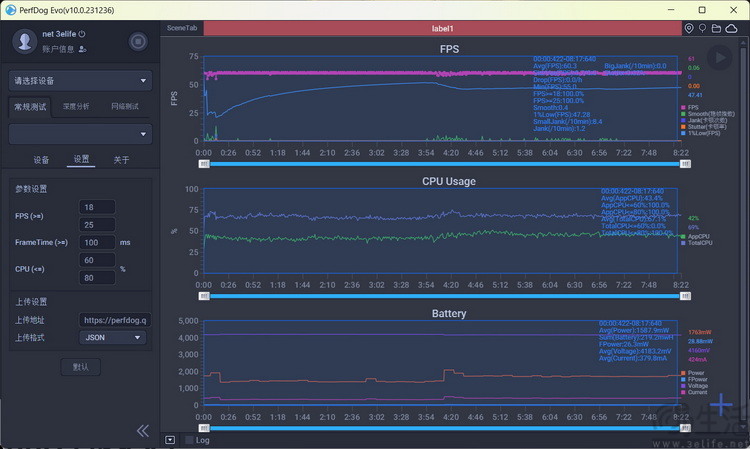Viewport: 750px width, 449px height.
Task: Open the JSON upload format dropdown
Action: click(x=112, y=338)
